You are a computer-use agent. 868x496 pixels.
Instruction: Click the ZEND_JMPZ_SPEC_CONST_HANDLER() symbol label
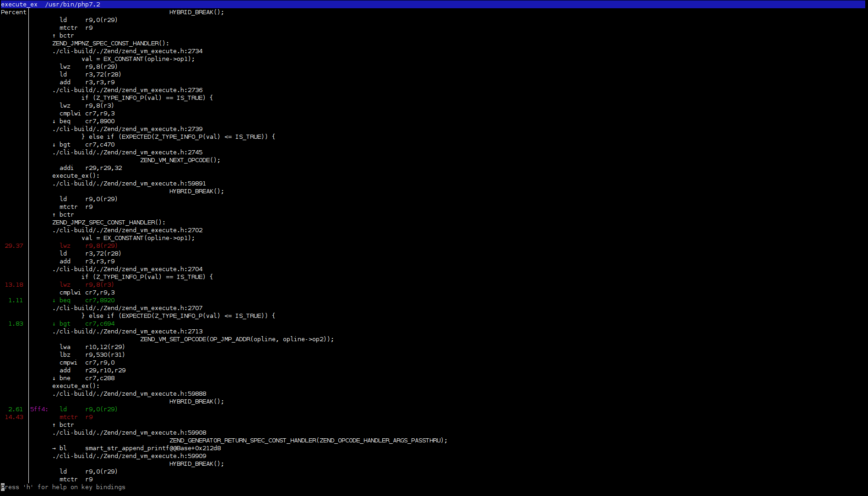click(108, 222)
